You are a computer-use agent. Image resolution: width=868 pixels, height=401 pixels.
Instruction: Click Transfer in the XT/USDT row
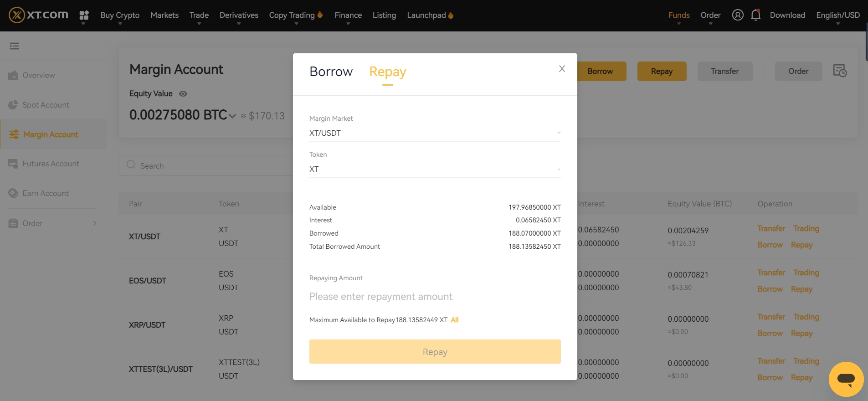point(771,228)
